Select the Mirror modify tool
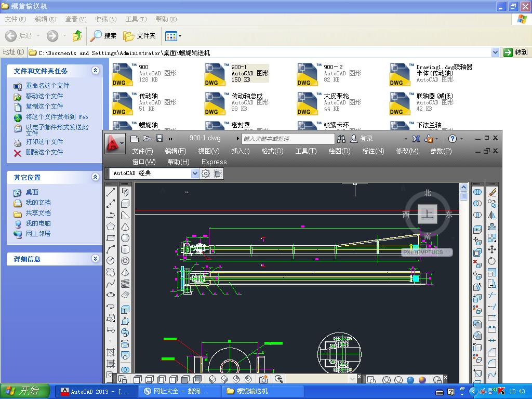532x399 pixels. point(492,215)
